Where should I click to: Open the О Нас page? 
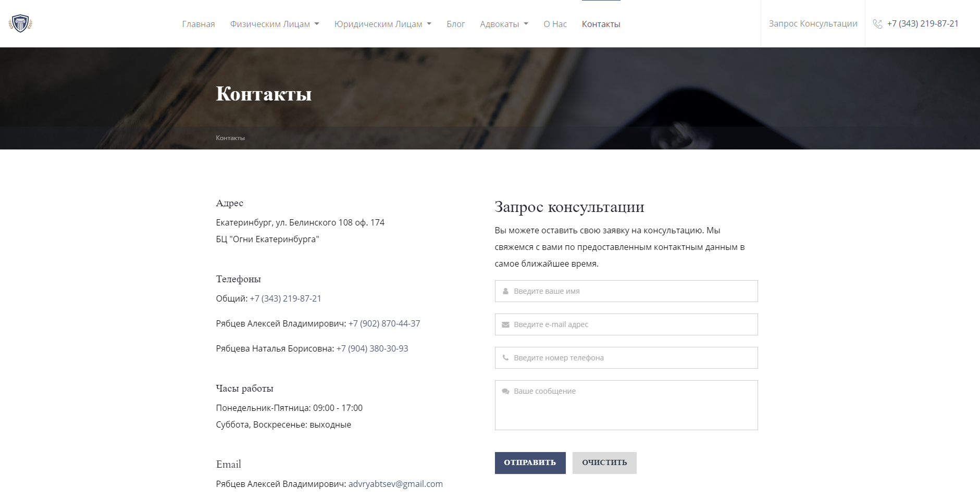[x=555, y=24]
